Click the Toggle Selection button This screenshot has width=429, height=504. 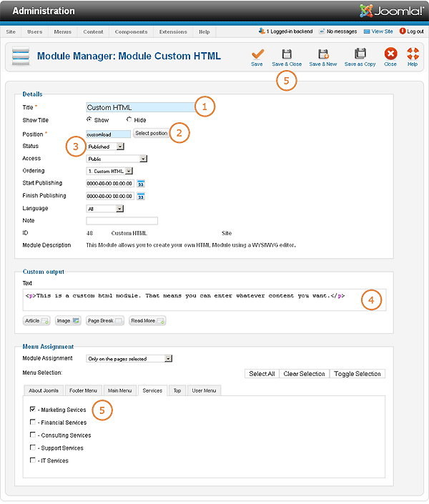[357, 374]
